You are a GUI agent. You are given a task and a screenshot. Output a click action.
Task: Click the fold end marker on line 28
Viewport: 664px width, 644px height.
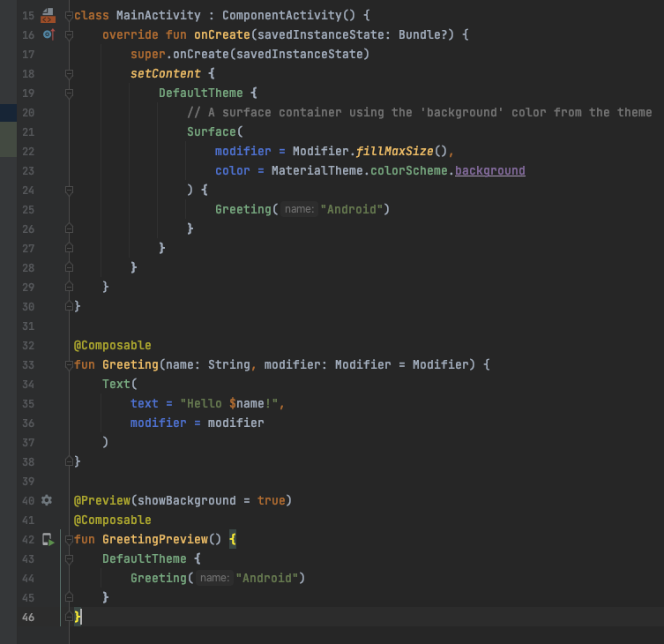pos(69,268)
